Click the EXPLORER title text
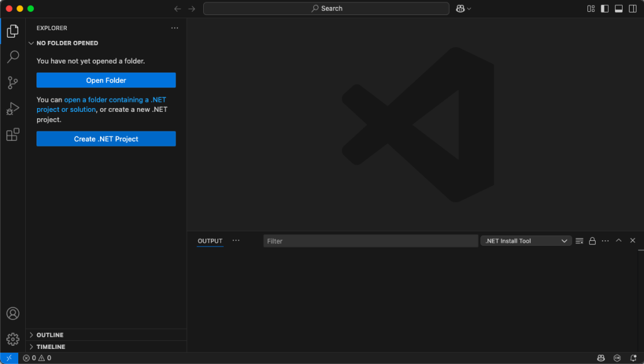Image resolution: width=644 pixels, height=364 pixels. pos(52,28)
